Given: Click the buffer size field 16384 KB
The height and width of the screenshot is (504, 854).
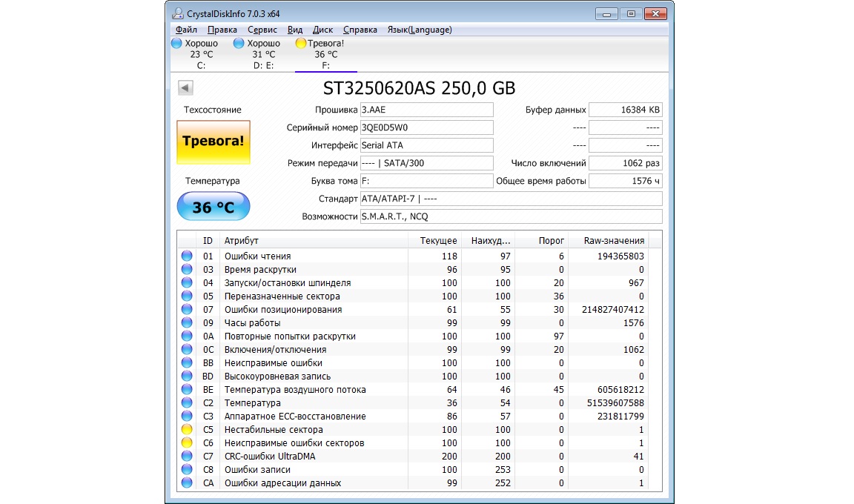Looking at the screenshot, I should coord(625,110).
